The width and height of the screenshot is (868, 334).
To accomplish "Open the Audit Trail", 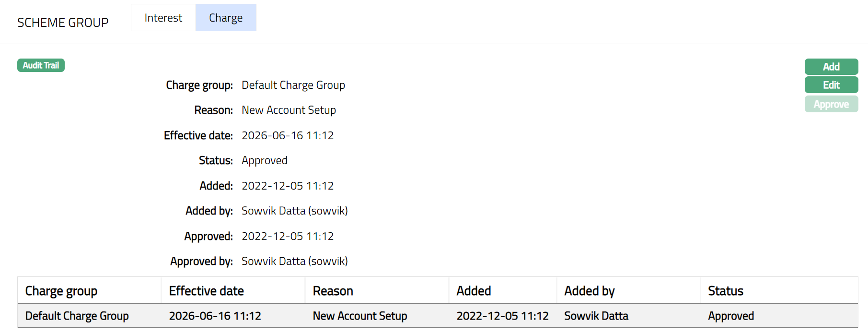I will coord(41,65).
